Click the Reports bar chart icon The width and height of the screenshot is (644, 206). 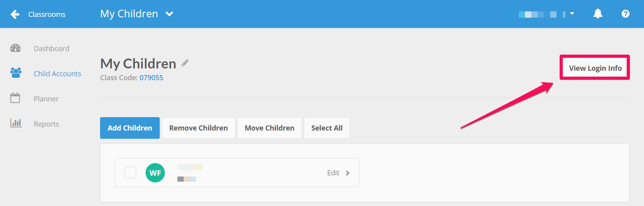(x=16, y=123)
